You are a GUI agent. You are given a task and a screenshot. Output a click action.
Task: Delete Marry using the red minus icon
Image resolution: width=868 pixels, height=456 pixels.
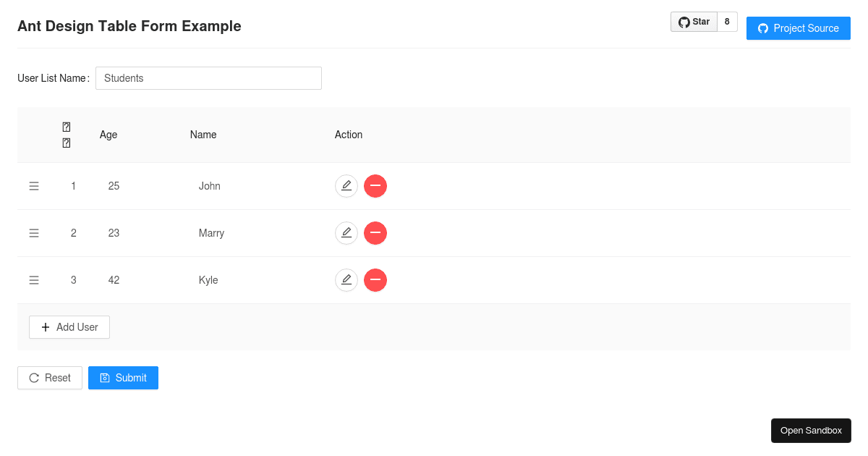pos(375,232)
